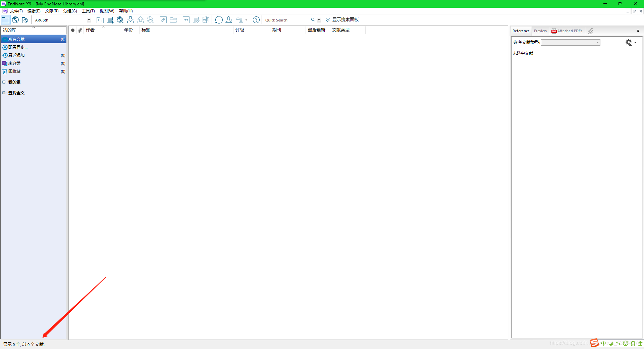Image resolution: width=644 pixels, height=349 pixels.
Task: Click Activity Feed person icon
Action: 239,20
